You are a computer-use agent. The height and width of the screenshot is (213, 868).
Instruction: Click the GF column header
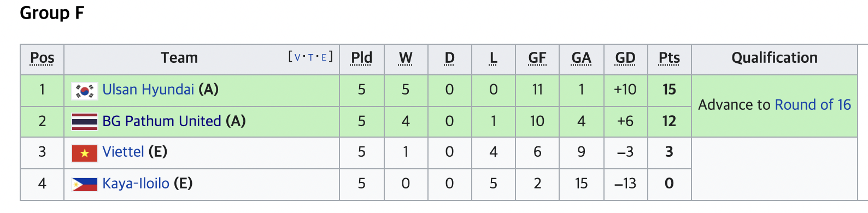click(x=537, y=58)
